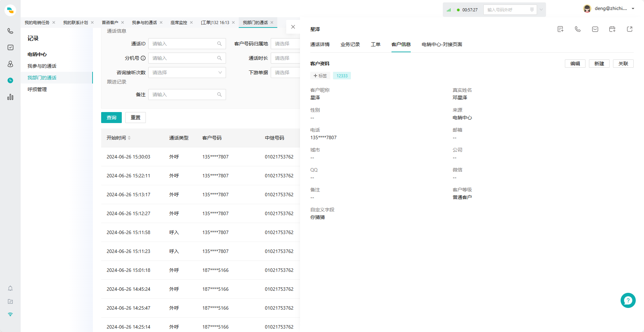The image size is (644, 332).
Task: Open the phone icon in left sidebar
Action: [x=10, y=31]
